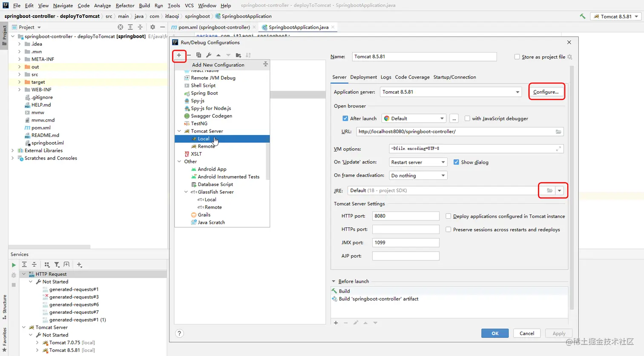Open the VCS menu

click(189, 6)
